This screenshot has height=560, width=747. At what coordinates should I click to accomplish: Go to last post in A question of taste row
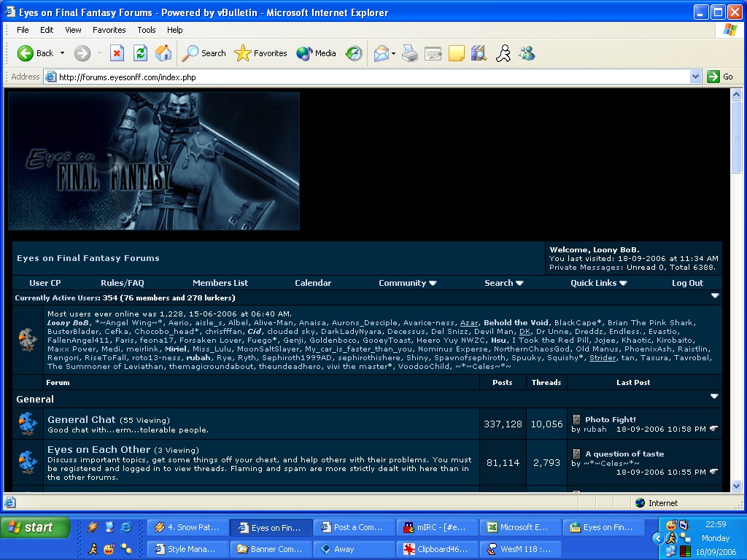tap(713, 472)
